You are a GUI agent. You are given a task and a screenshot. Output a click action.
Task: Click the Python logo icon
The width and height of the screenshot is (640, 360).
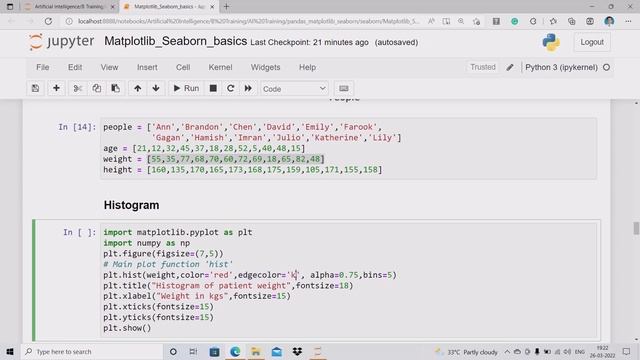[551, 42]
